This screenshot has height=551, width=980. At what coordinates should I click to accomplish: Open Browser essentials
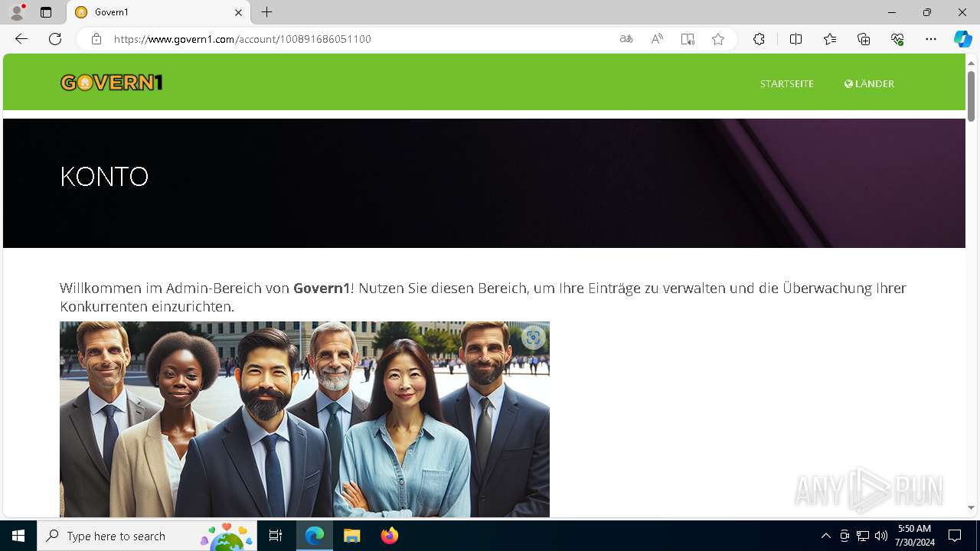pyautogui.click(x=897, y=39)
